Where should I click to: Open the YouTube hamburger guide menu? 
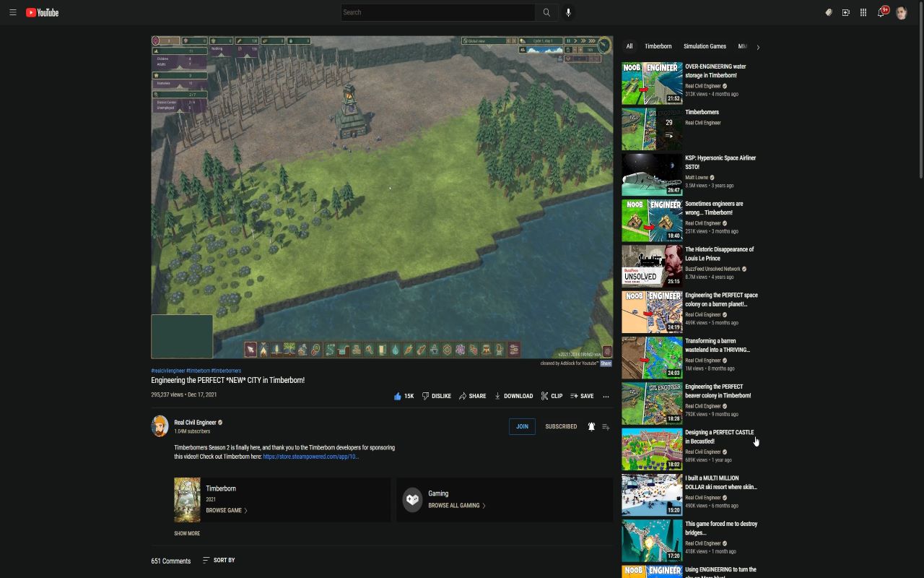click(12, 12)
